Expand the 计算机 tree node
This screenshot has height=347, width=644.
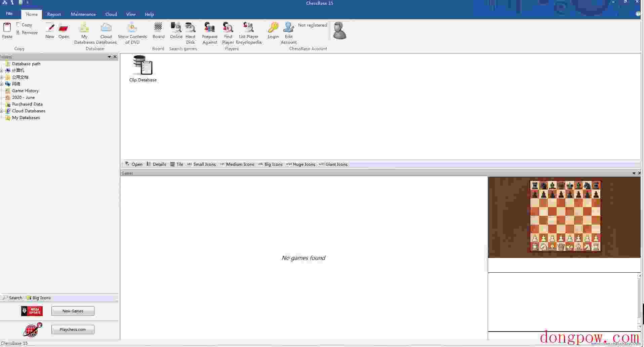tap(2, 71)
